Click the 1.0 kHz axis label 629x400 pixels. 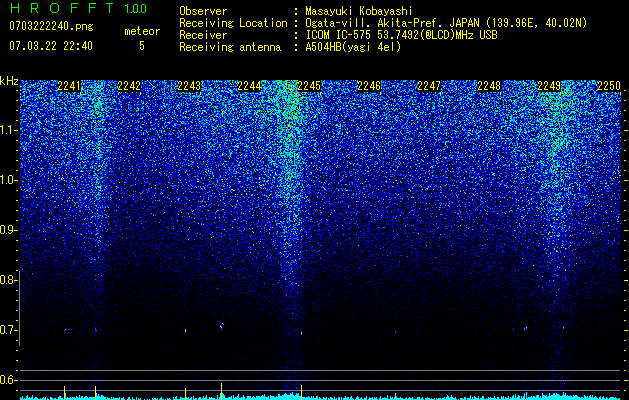[x=8, y=180]
